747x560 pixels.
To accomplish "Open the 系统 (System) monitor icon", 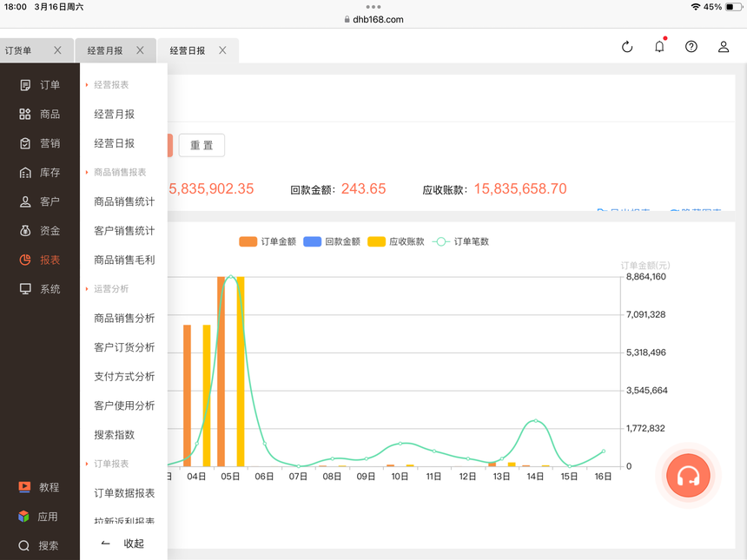I will tap(25, 289).
